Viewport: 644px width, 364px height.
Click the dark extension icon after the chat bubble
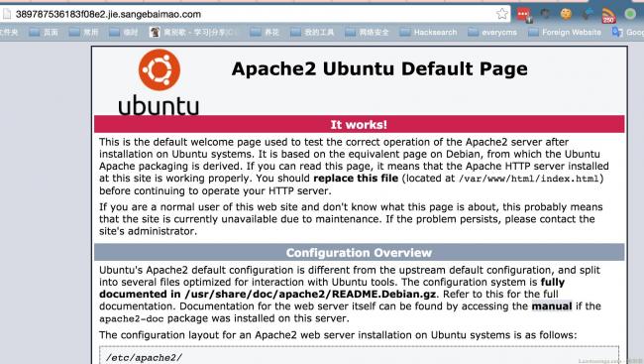pyautogui.click(x=545, y=14)
